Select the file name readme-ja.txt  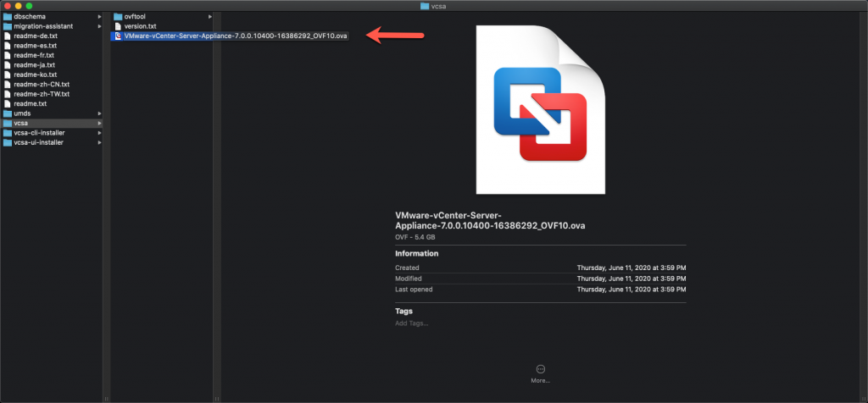click(x=34, y=64)
